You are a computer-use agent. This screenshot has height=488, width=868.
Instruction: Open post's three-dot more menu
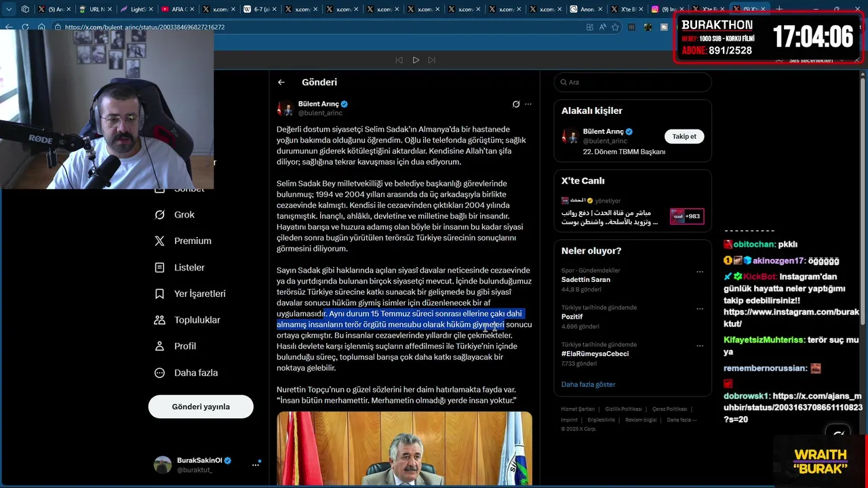pyautogui.click(x=528, y=104)
